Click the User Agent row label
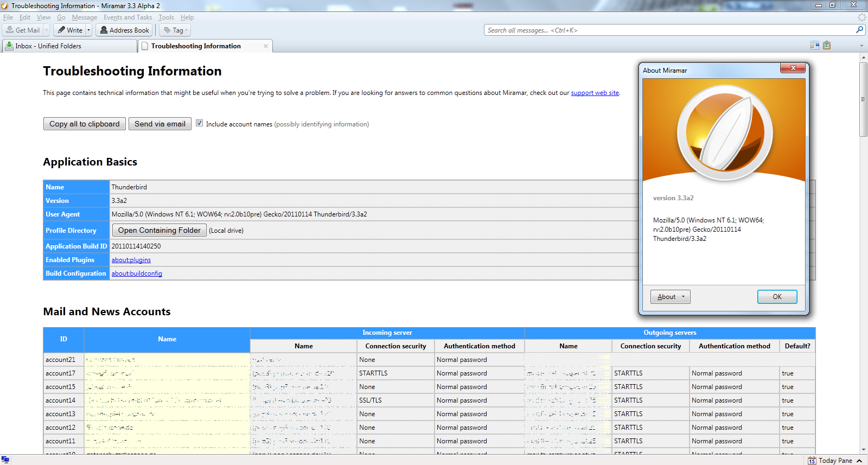The width and height of the screenshot is (868, 465). pyautogui.click(x=76, y=214)
